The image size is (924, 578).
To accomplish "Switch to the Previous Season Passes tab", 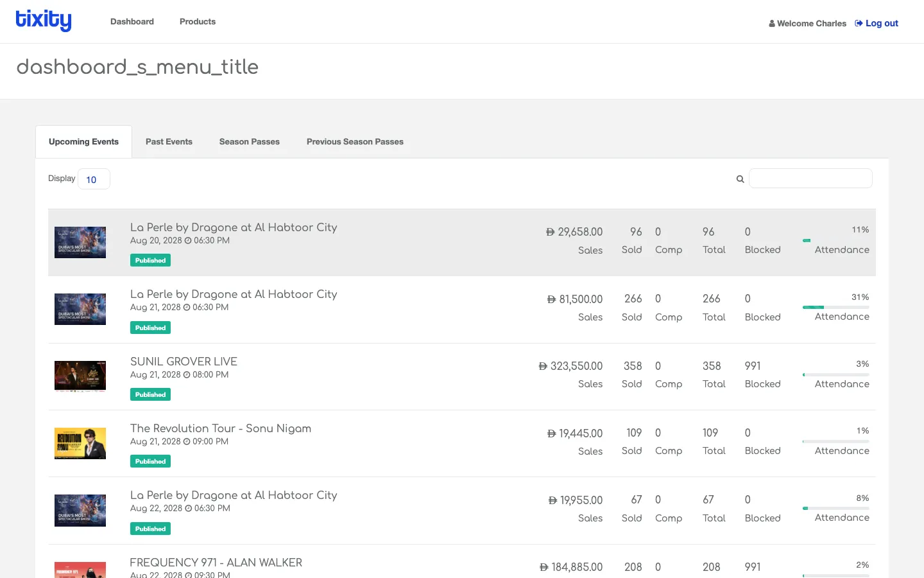I will pos(355,142).
